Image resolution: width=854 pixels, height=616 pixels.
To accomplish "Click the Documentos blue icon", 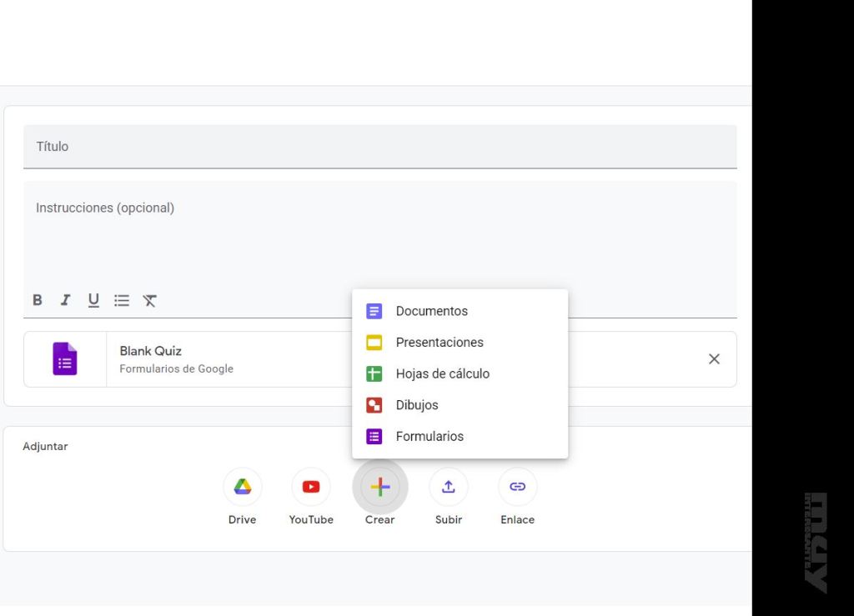I will click(x=374, y=311).
